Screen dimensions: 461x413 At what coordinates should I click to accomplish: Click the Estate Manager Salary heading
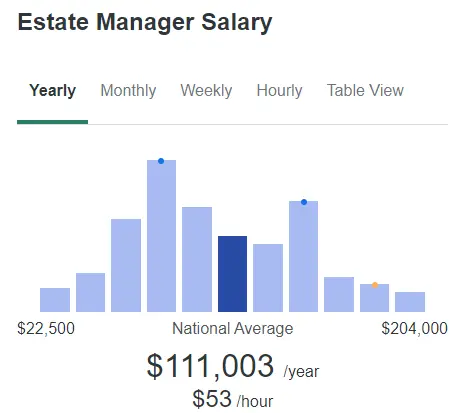click(x=145, y=23)
